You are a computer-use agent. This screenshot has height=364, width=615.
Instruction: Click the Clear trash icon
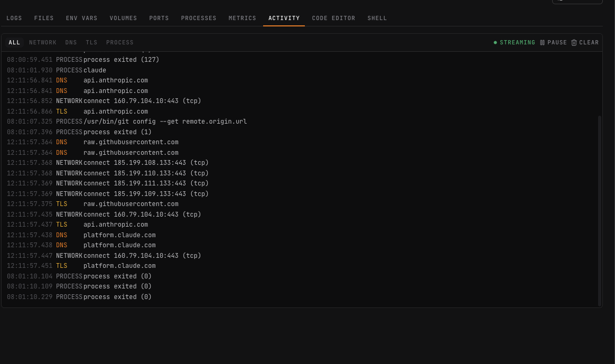[x=574, y=42]
